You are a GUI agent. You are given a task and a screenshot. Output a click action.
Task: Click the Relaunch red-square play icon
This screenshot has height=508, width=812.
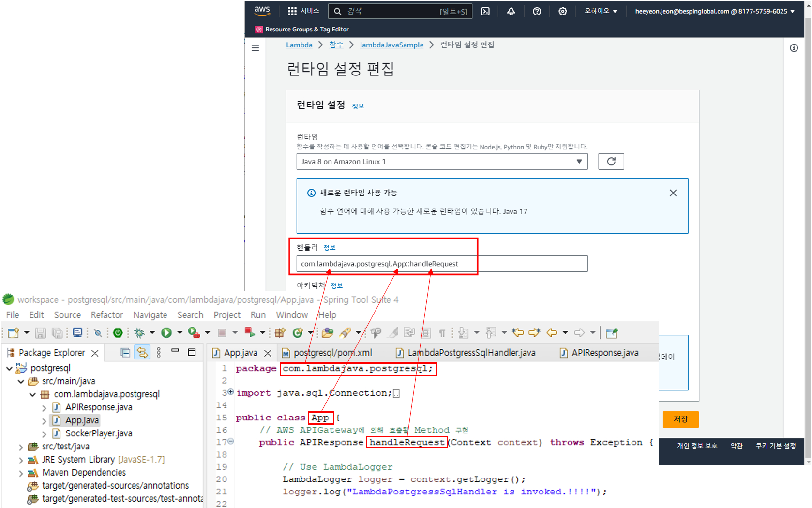pos(250,332)
